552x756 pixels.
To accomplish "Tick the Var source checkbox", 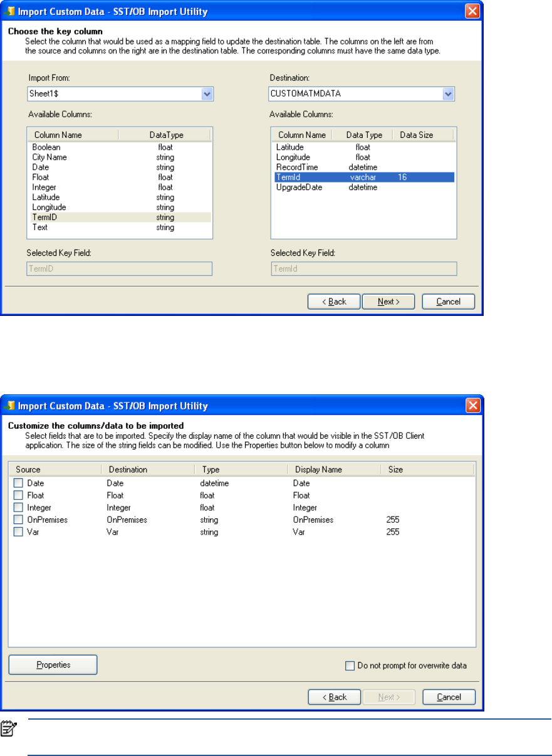I will click(19, 532).
